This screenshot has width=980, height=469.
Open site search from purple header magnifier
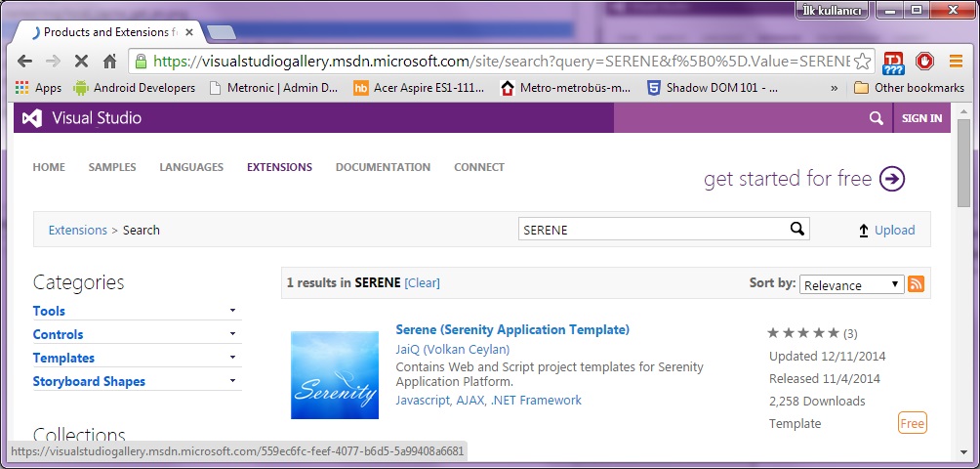click(x=876, y=118)
